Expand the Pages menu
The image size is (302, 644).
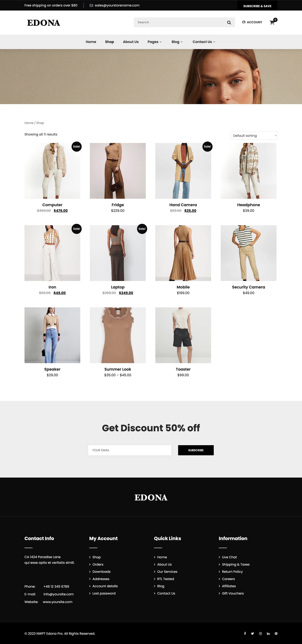pos(155,42)
